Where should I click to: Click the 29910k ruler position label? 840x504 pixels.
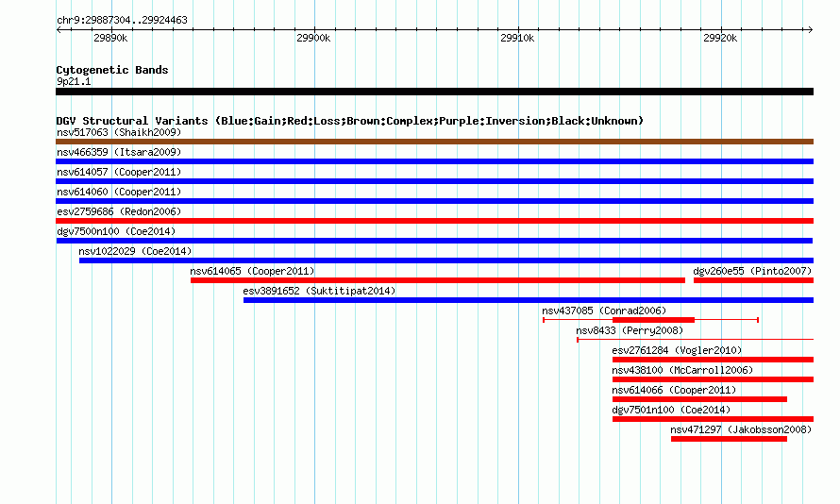click(517, 38)
